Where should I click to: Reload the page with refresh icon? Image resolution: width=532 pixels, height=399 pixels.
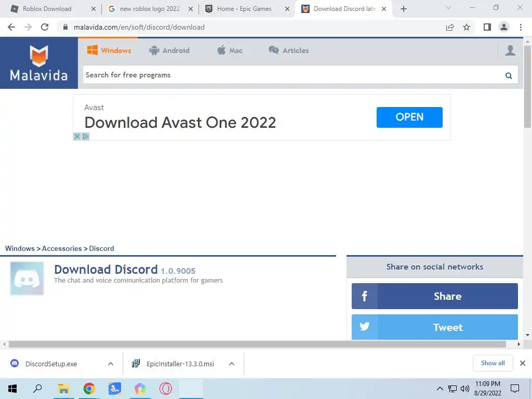tap(45, 27)
